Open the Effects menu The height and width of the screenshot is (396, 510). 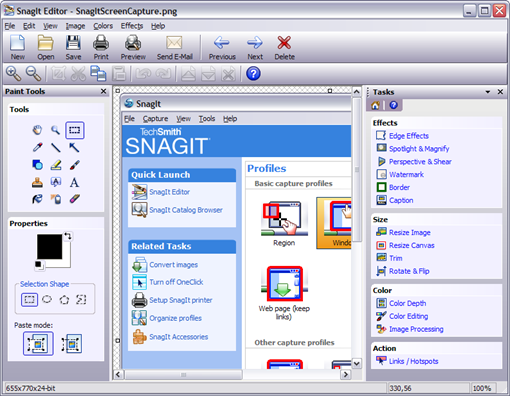(x=132, y=26)
